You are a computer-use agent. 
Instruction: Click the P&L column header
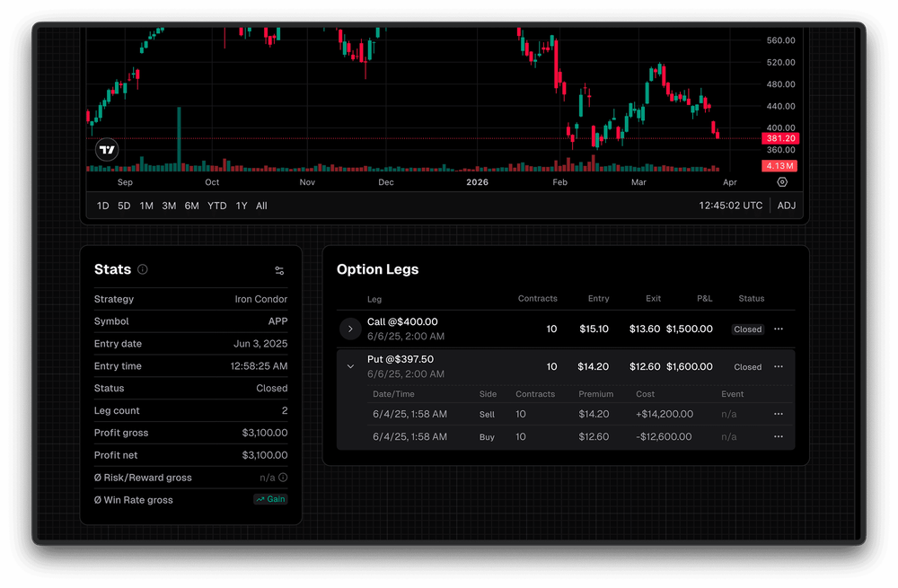coord(704,298)
